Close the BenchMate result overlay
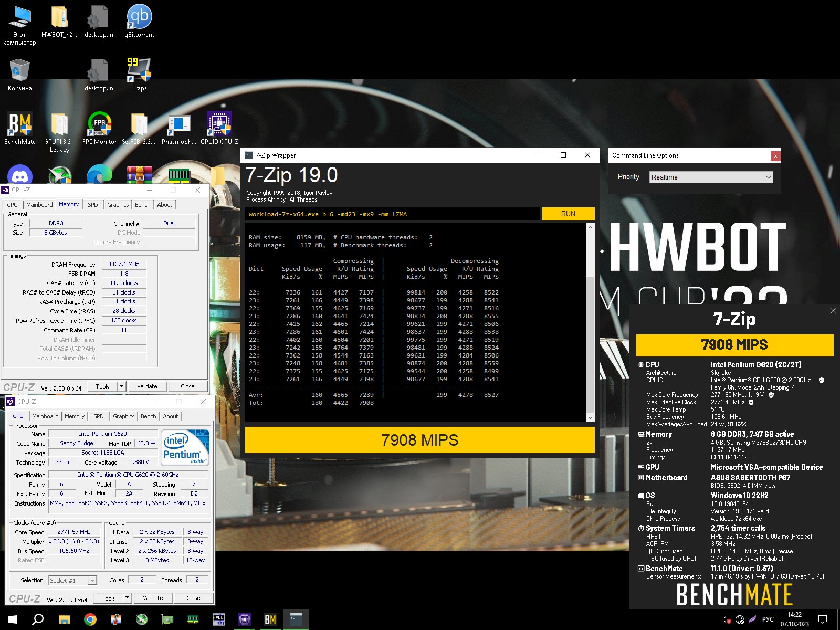This screenshot has height=630, width=840. pyautogui.click(x=833, y=311)
